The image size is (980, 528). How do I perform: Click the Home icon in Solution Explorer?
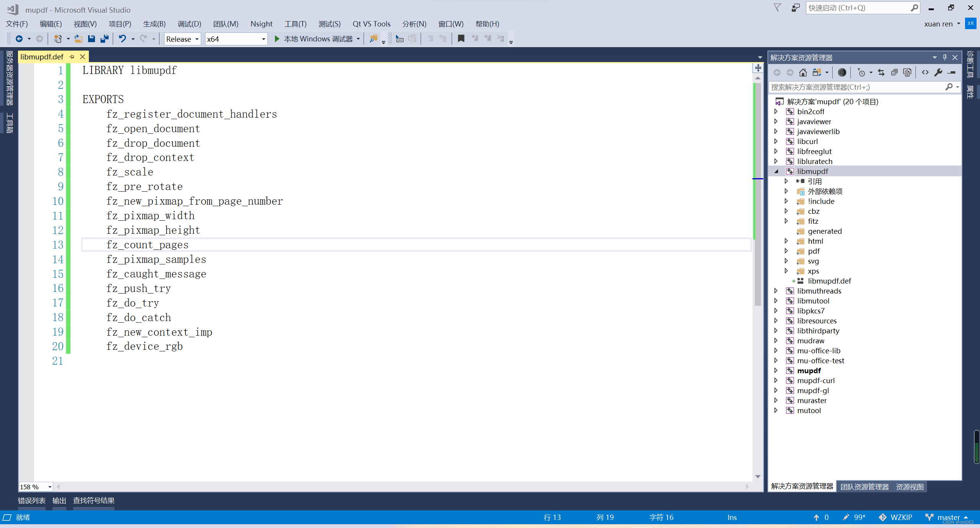[803, 72]
